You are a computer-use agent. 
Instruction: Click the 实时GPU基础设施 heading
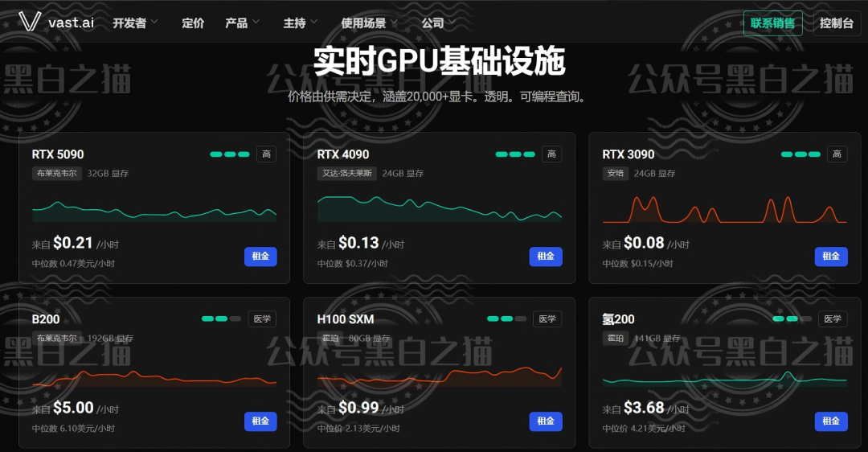440,61
